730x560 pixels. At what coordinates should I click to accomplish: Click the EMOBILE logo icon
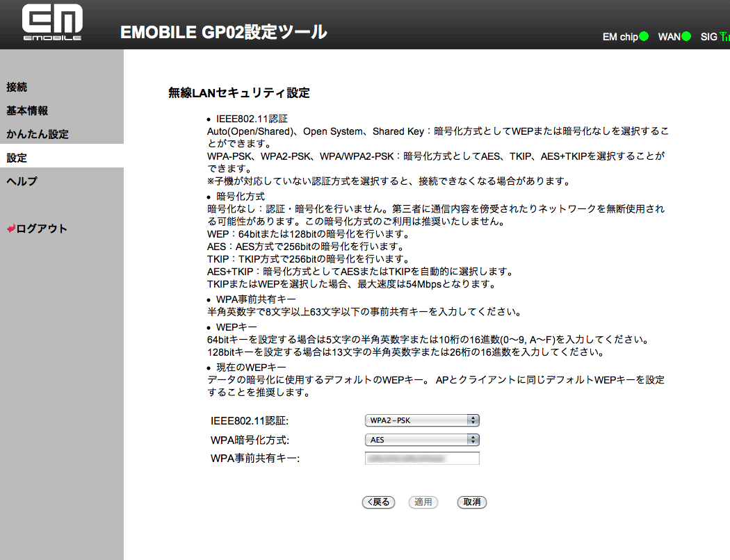click(52, 22)
